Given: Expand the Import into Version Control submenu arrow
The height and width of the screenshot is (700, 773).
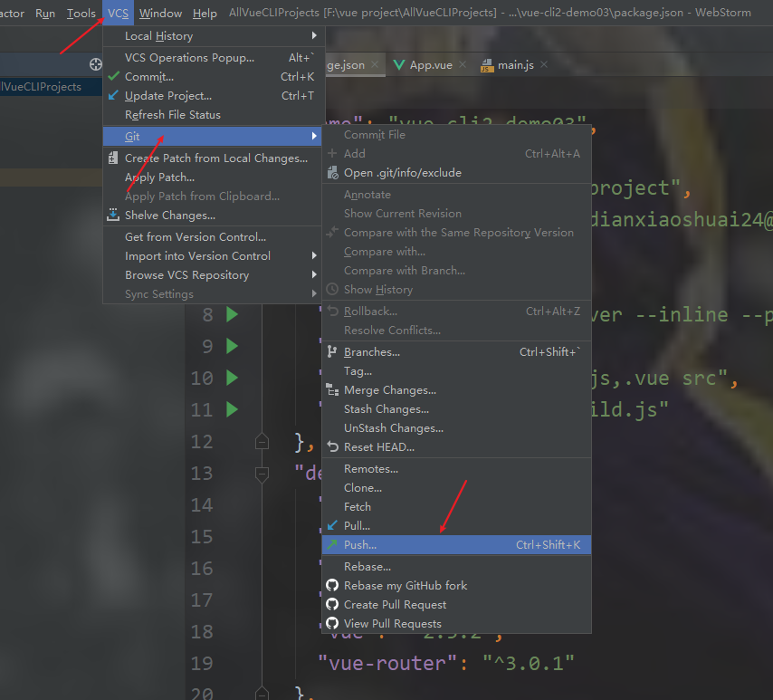Looking at the screenshot, I should [x=314, y=255].
